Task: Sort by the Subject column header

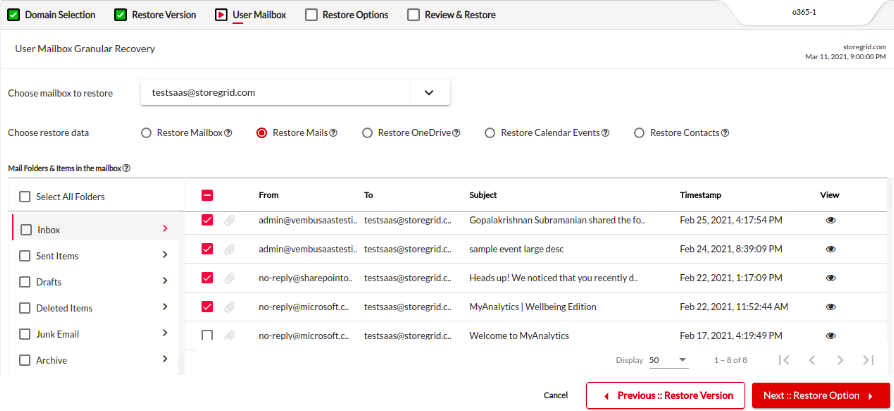Action: [483, 195]
